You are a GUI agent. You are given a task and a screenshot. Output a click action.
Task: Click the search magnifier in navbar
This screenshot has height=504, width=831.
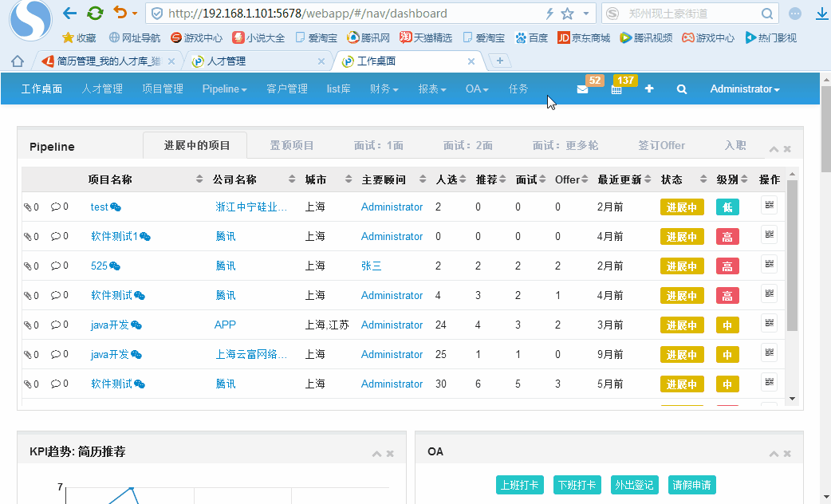click(x=682, y=89)
